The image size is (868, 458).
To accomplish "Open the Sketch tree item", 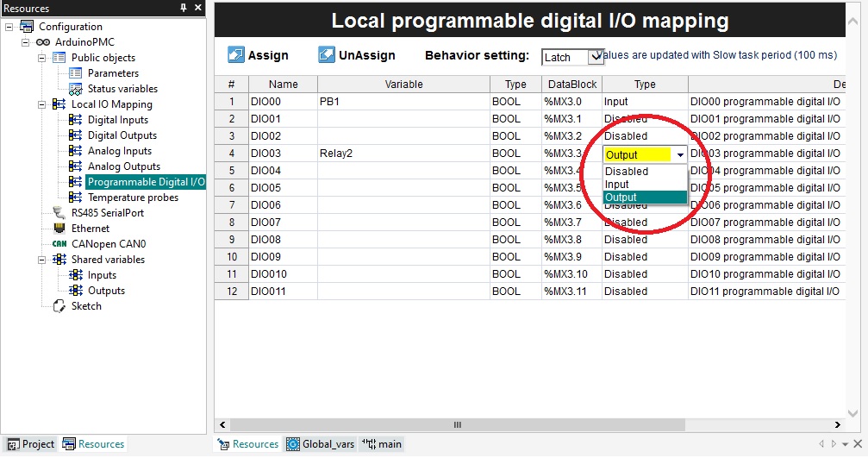I will click(86, 305).
